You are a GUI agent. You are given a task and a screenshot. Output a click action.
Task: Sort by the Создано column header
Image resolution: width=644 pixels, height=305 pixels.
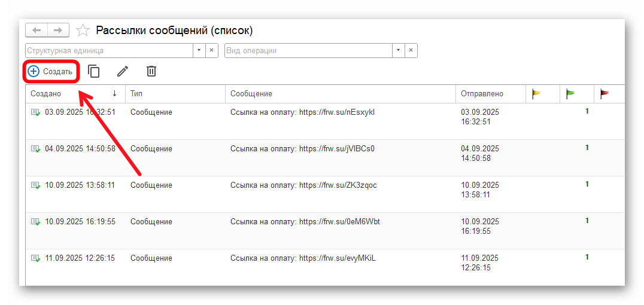click(72, 94)
